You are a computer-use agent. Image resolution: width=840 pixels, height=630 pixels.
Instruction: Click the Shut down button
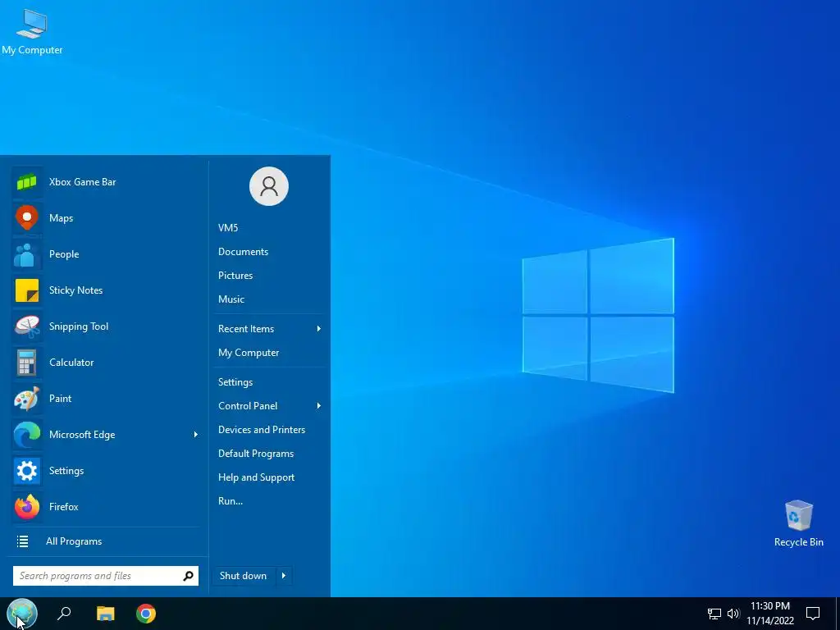pyautogui.click(x=243, y=576)
